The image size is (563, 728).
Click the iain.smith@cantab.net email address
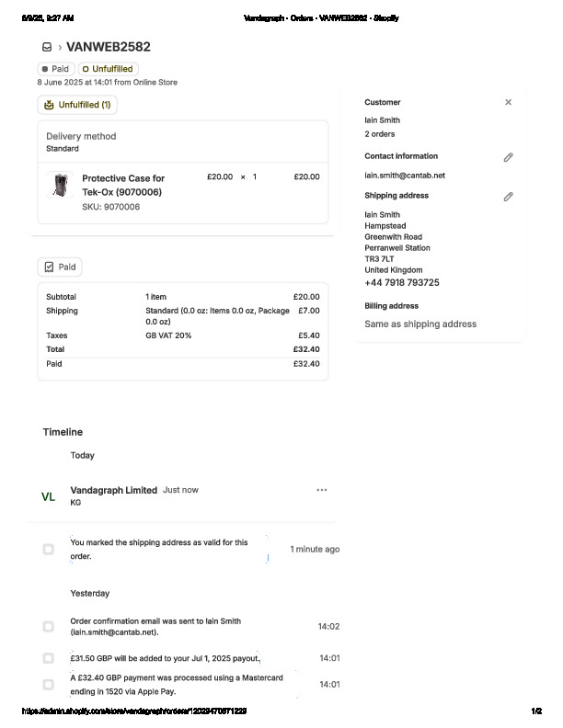click(404, 175)
